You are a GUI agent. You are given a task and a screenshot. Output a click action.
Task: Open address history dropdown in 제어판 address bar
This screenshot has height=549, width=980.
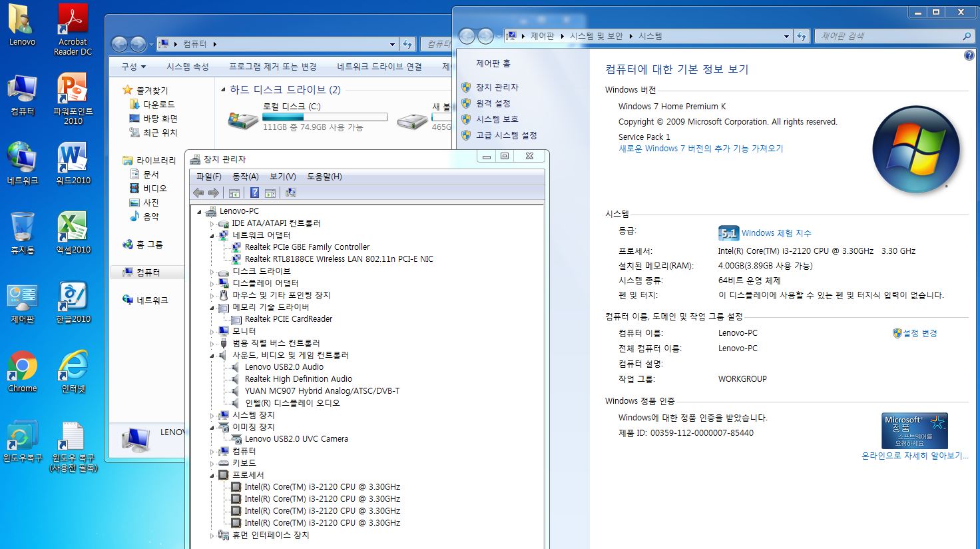pyautogui.click(x=786, y=36)
